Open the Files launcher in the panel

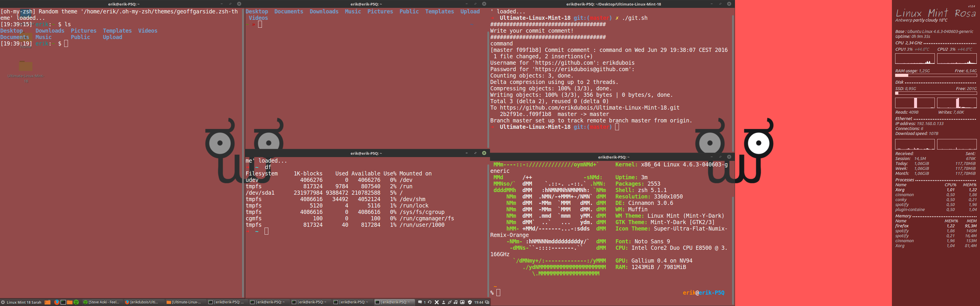(x=70, y=302)
